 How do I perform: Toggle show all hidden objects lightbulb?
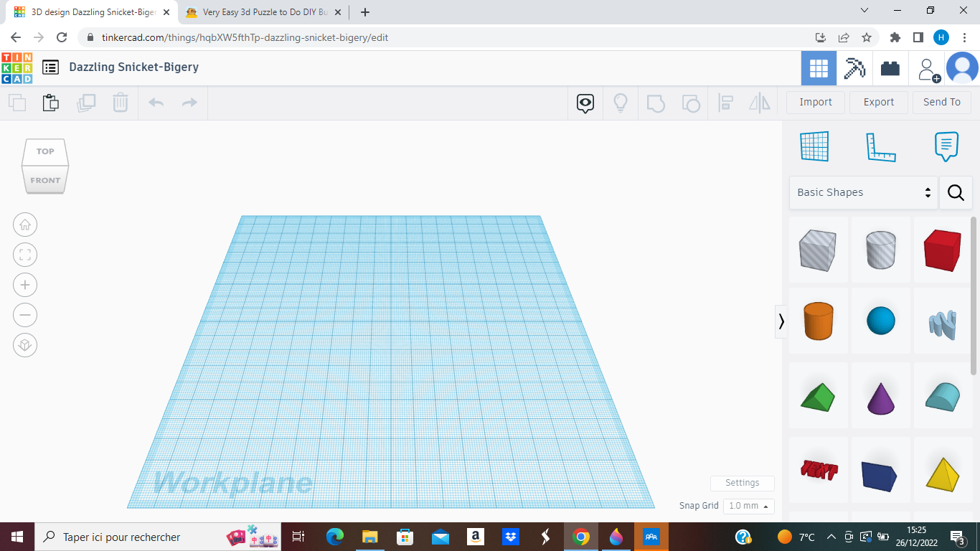621,103
